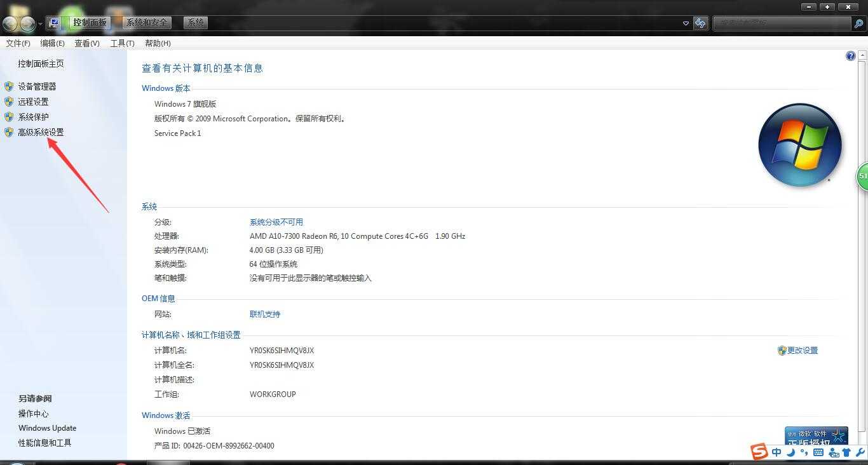
Task: Open the Sogou wrench tools icon
Action: coord(860,452)
